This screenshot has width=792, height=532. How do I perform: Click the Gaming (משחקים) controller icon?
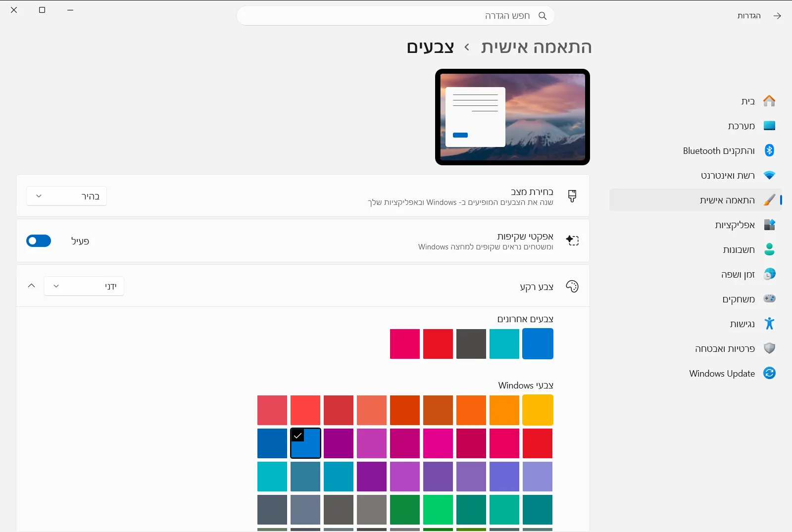[769, 299]
